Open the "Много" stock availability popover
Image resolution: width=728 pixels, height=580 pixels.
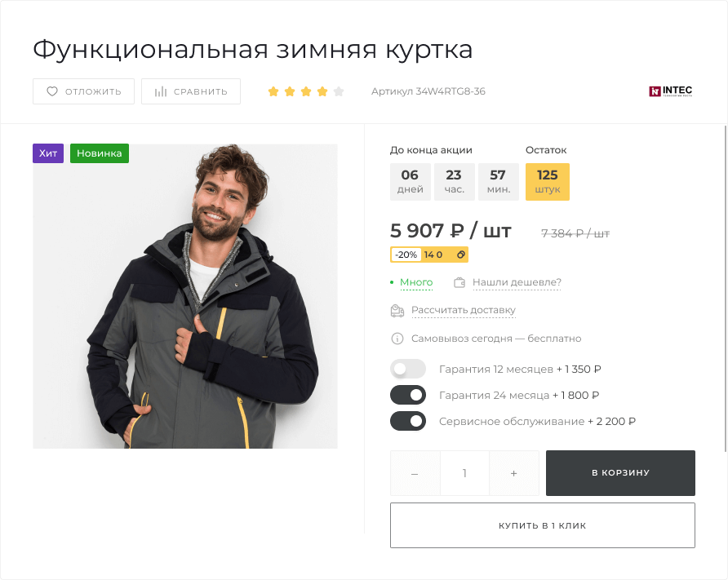pos(416,282)
